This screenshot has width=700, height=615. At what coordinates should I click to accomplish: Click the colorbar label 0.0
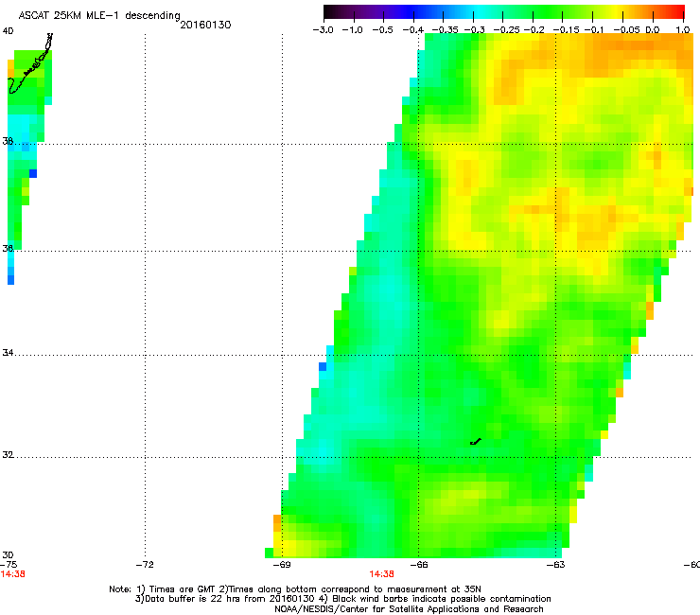pos(653,30)
